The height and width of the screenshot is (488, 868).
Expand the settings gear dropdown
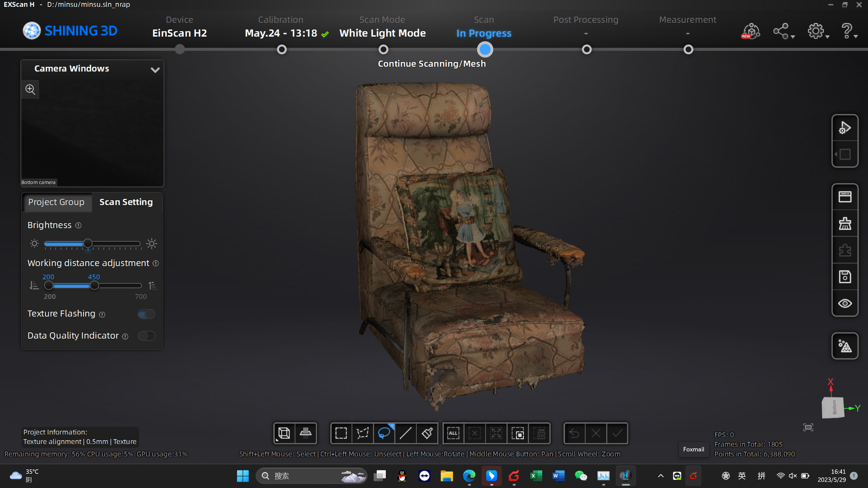[x=817, y=31]
